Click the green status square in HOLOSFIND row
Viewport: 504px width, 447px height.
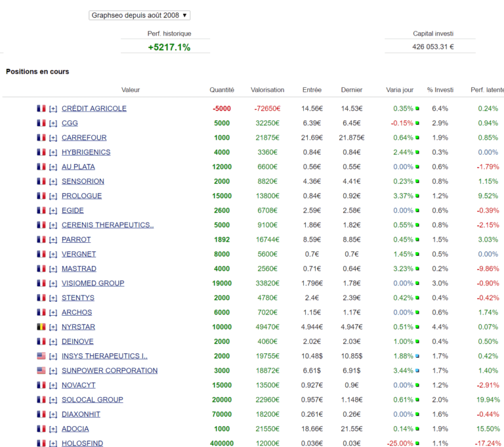click(x=417, y=444)
